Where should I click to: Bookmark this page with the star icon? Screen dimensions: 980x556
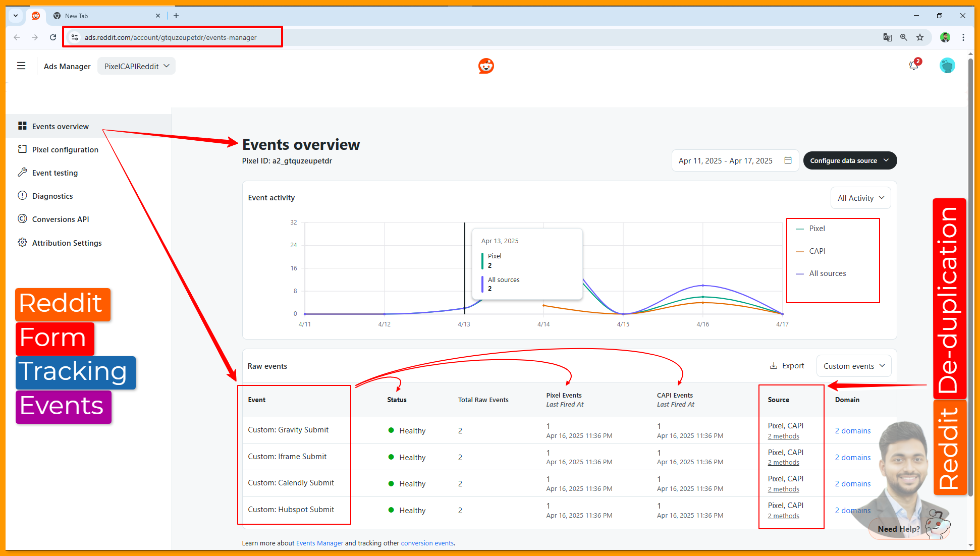920,37
